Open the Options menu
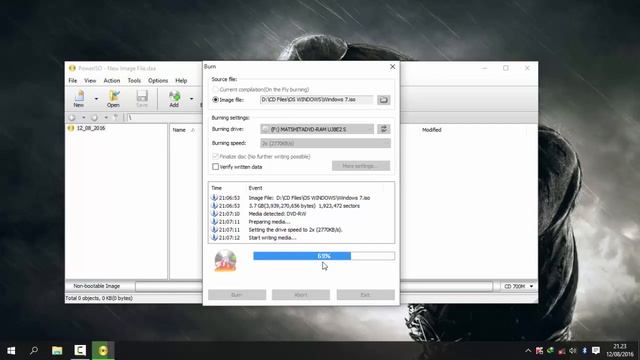Viewport: 640px width, 360px height. coord(158,81)
